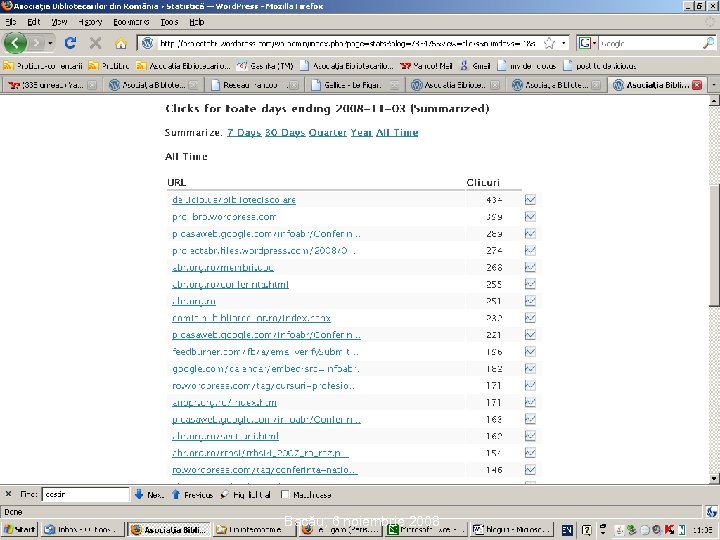Summarize stats by 7 Days
The width and height of the screenshot is (720, 540).
(244, 133)
